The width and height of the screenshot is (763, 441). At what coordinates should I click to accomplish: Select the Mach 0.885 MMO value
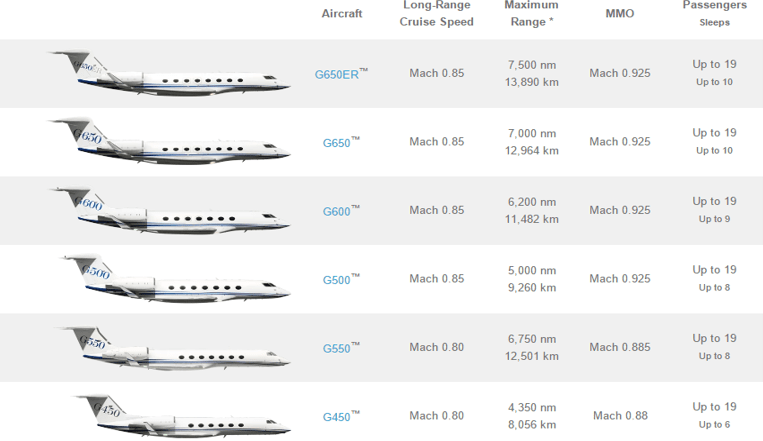620,347
